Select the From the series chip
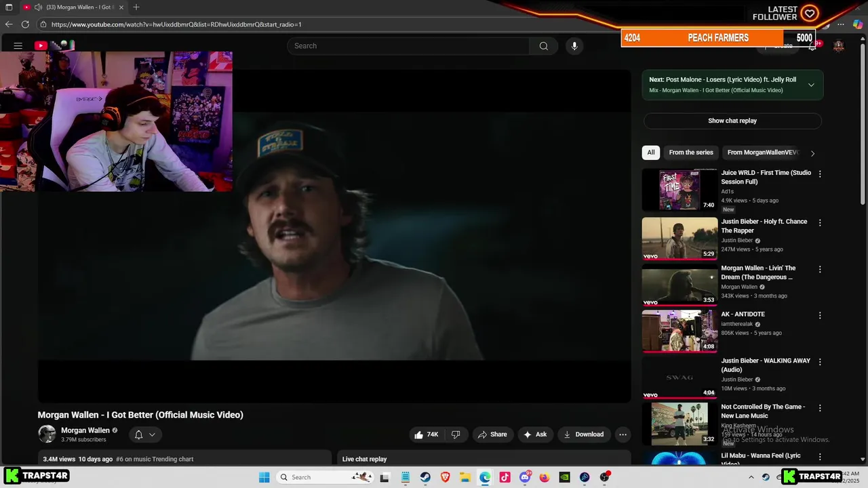This screenshot has height=488, width=868. [691, 152]
